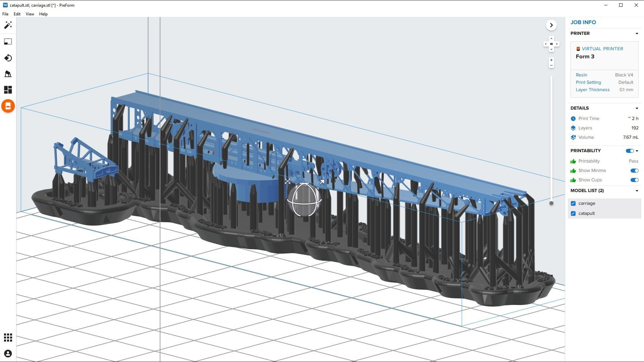Open the Orientation tool
644x362 pixels.
coord(8,58)
